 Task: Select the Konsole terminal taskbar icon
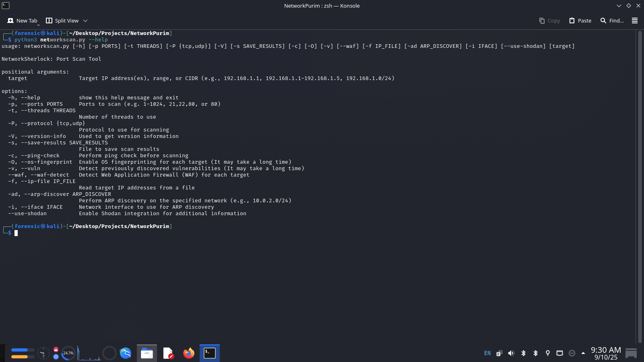210,353
